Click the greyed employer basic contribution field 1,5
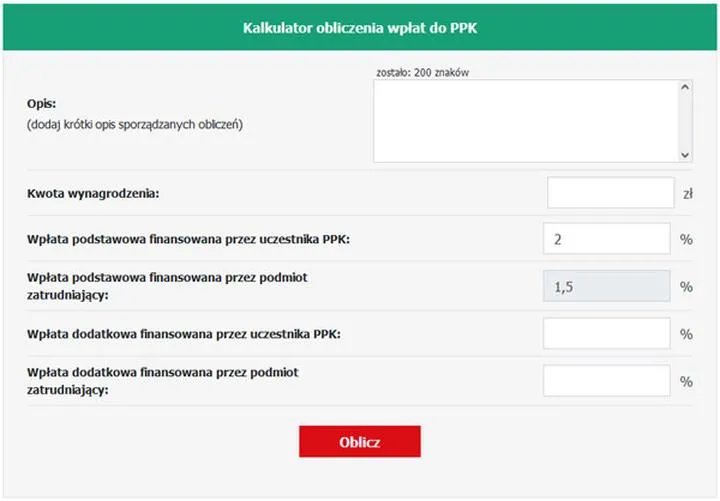This screenshot has height=501, width=720. coord(606,286)
